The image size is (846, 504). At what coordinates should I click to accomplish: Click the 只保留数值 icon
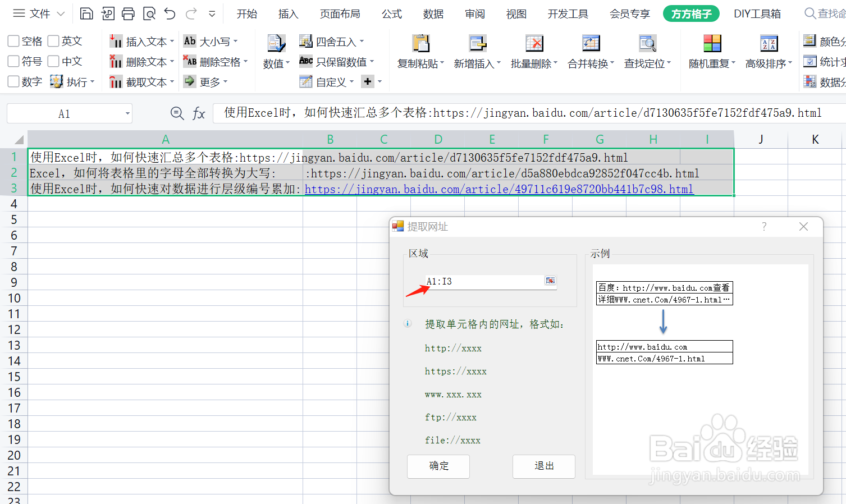(306, 61)
